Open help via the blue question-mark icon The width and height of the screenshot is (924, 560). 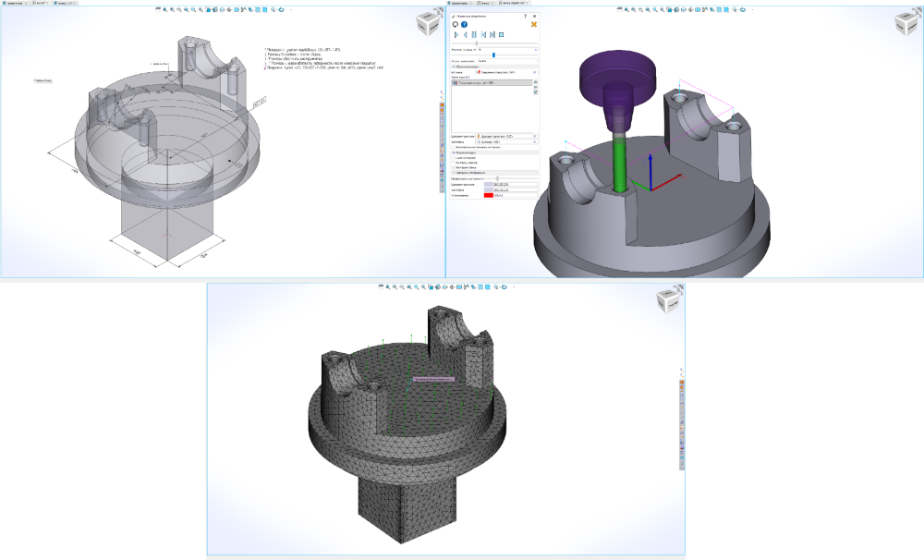(x=465, y=24)
